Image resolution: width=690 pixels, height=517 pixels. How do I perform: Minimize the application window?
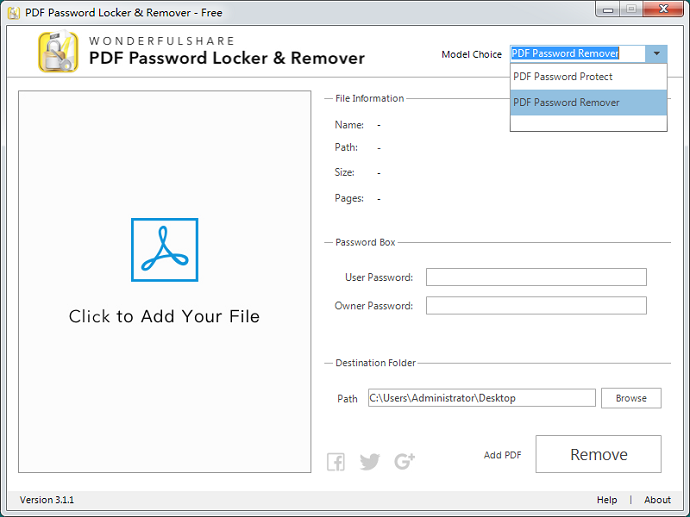coord(608,9)
